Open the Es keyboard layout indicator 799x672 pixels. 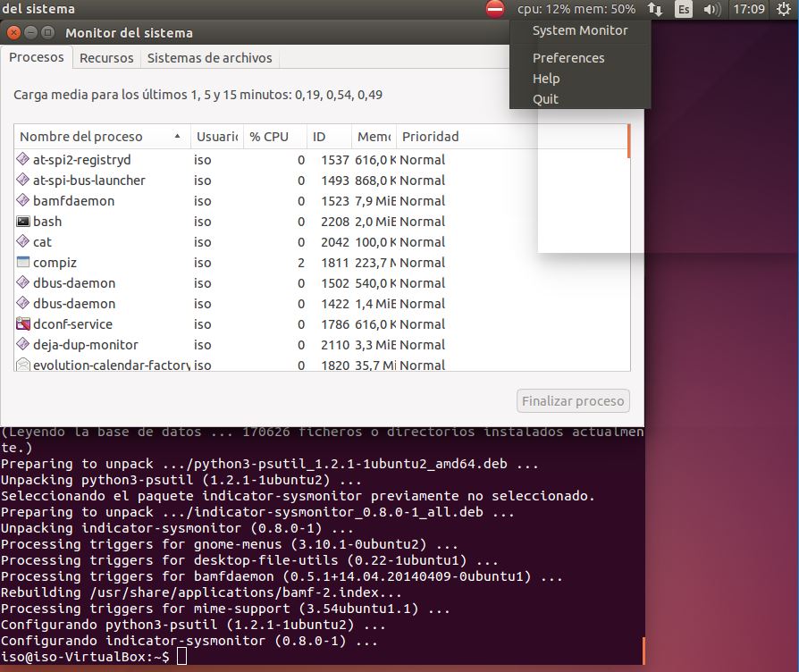(x=683, y=9)
